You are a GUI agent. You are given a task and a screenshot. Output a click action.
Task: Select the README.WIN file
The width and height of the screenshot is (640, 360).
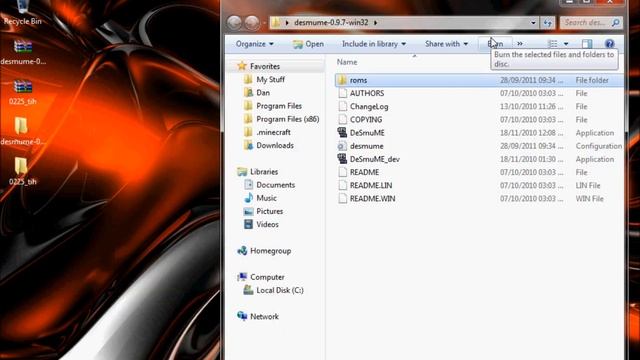[372, 198]
